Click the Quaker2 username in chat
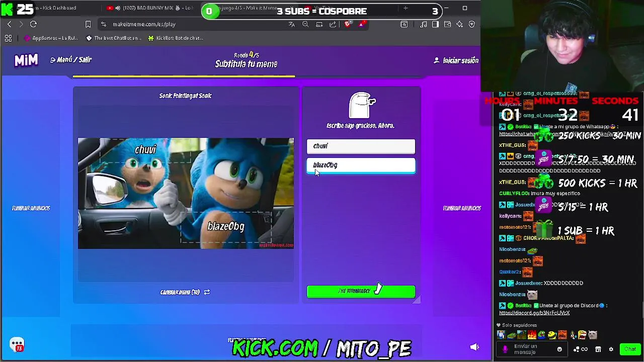Image resolution: width=644 pixels, height=362 pixels. 509,272
